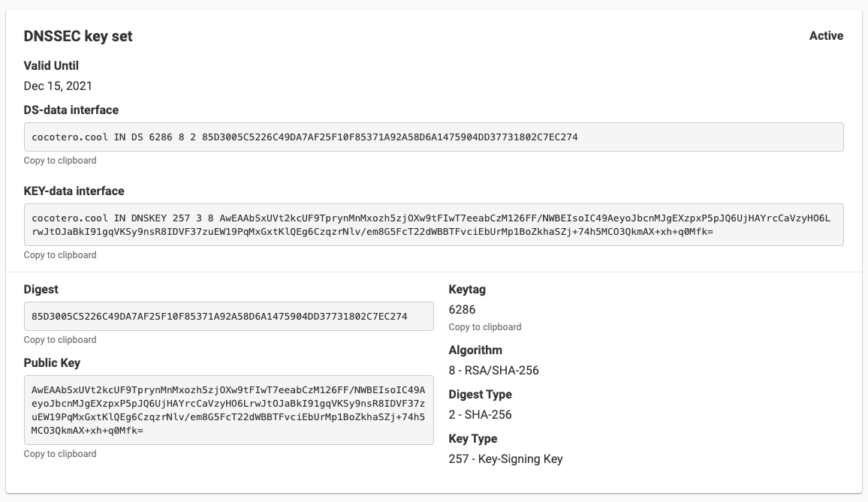Click the KEY-data interface section label
Viewport: 868px width, 502px height.
[74, 190]
